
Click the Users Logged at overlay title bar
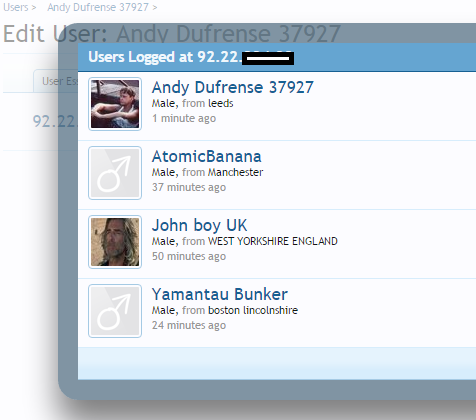click(277, 57)
